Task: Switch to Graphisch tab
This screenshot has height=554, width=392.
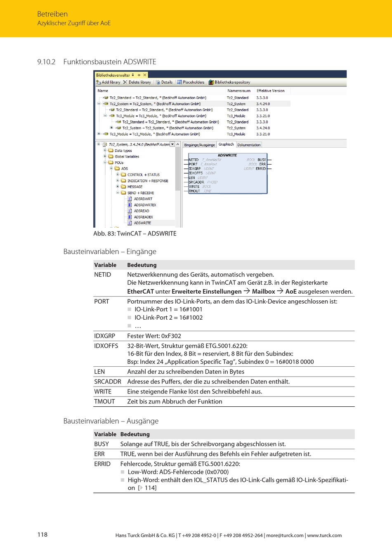Action: click(226, 144)
